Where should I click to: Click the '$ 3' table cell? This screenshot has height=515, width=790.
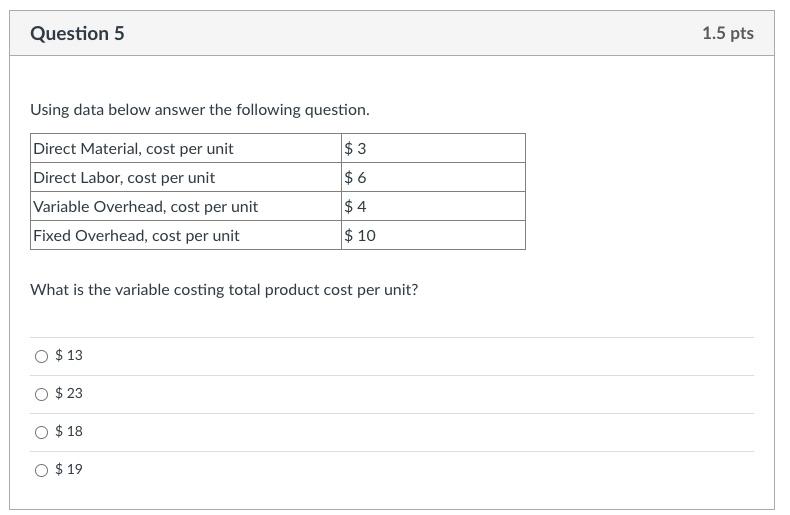pos(433,149)
